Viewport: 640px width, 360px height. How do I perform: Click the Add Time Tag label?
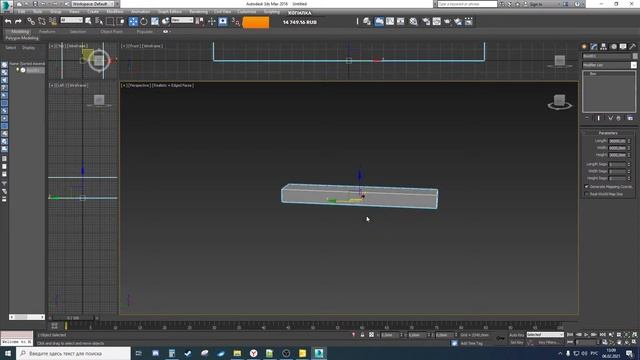(471, 343)
